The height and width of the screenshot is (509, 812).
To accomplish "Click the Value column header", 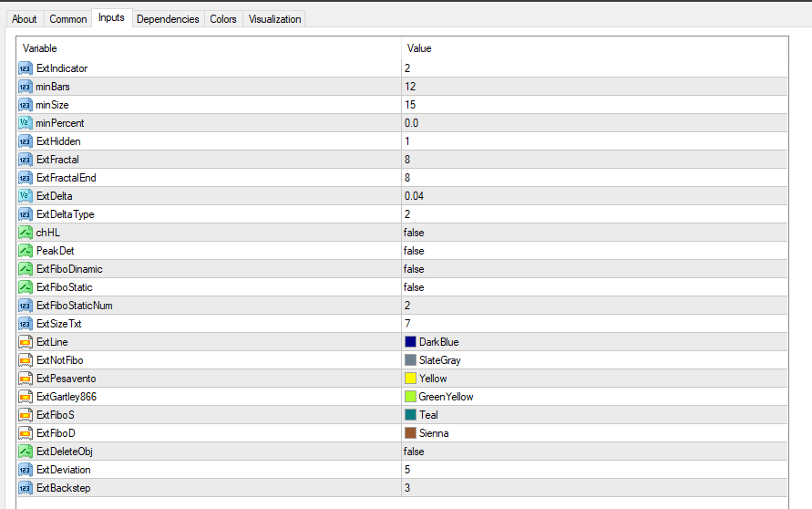I will pos(419,48).
